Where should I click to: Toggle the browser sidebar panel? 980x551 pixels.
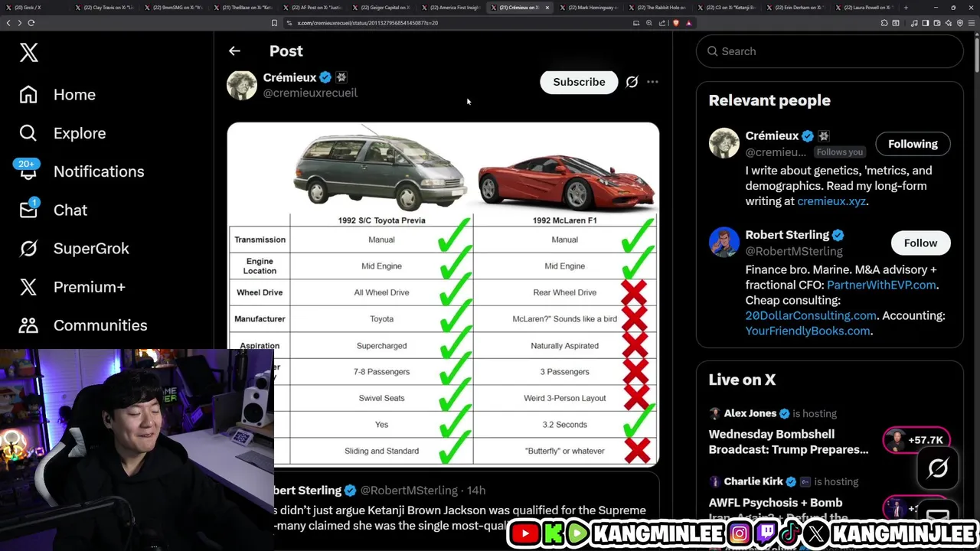tap(925, 23)
